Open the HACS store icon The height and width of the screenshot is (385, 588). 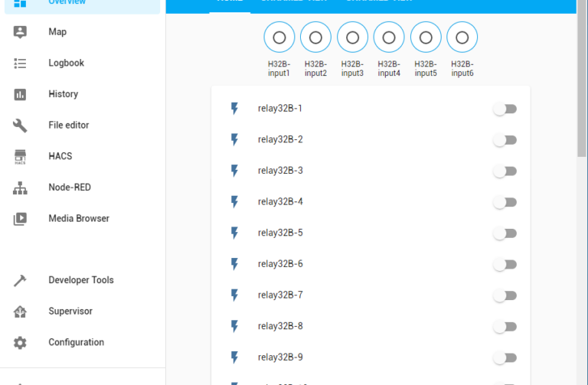coord(20,156)
